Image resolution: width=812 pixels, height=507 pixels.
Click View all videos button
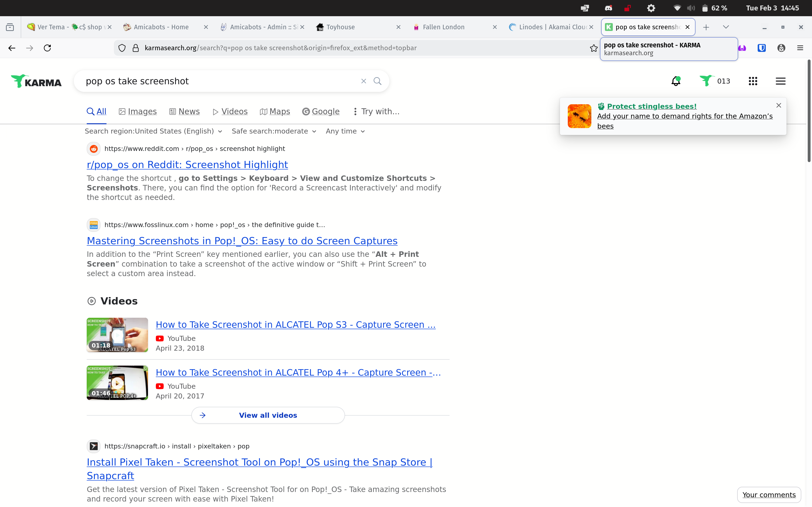pos(268,415)
